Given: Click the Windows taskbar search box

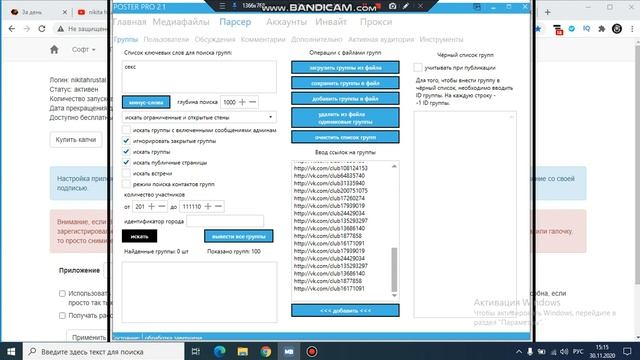Looking at the screenshot, I should pos(103,351).
